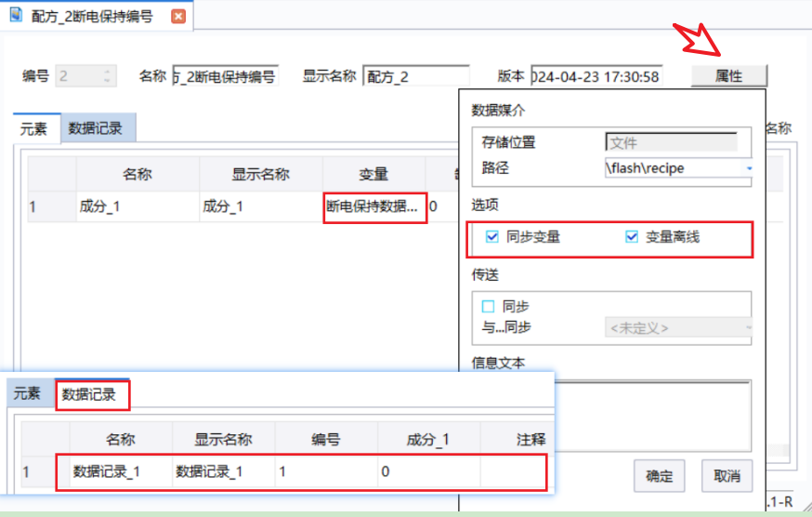812x517 pixels.
Task: Click the 版本 timestamp field
Action: click(596, 76)
